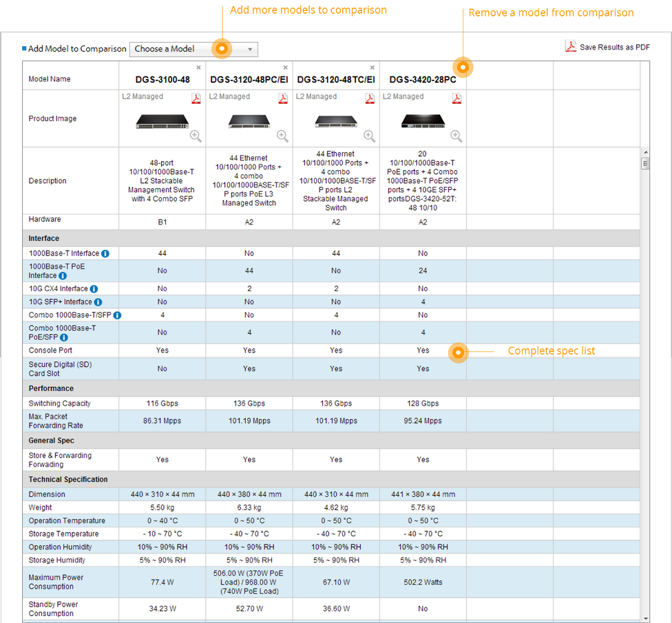This screenshot has width=672, height=623.
Task: Click the "95.24 Mpps" forwarding rate value
Action: 423,421
